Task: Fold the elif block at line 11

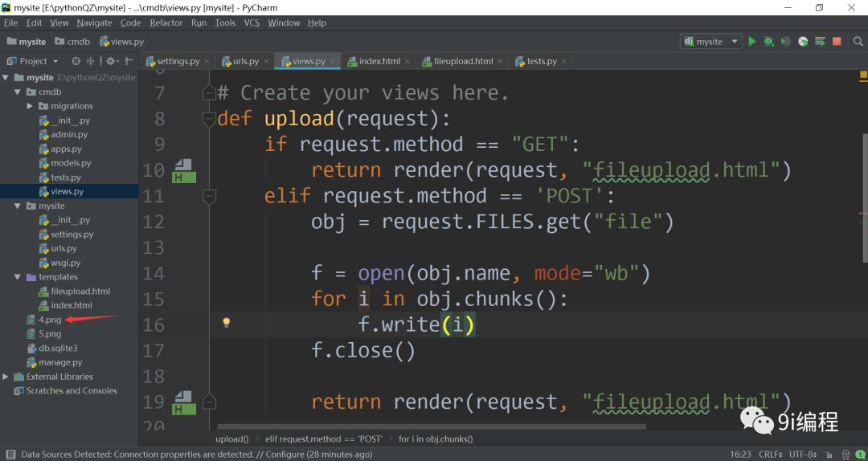Action: pos(209,196)
